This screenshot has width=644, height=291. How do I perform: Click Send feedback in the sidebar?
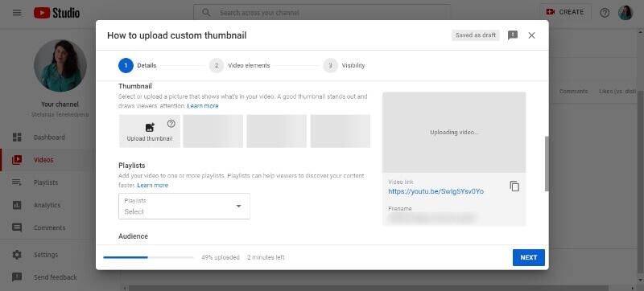click(48, 277)
